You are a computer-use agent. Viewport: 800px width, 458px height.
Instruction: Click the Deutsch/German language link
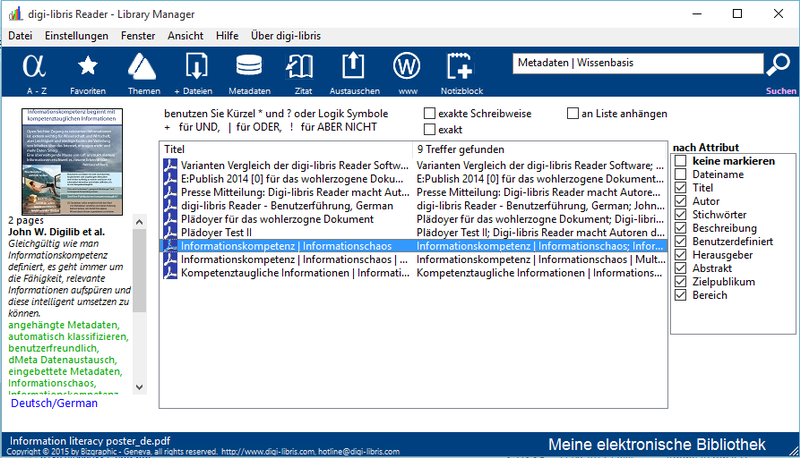[x=54, y=403]
